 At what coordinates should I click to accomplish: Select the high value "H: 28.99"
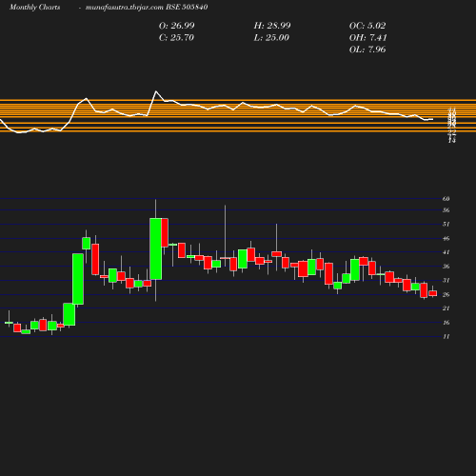(x=272, y=26)
